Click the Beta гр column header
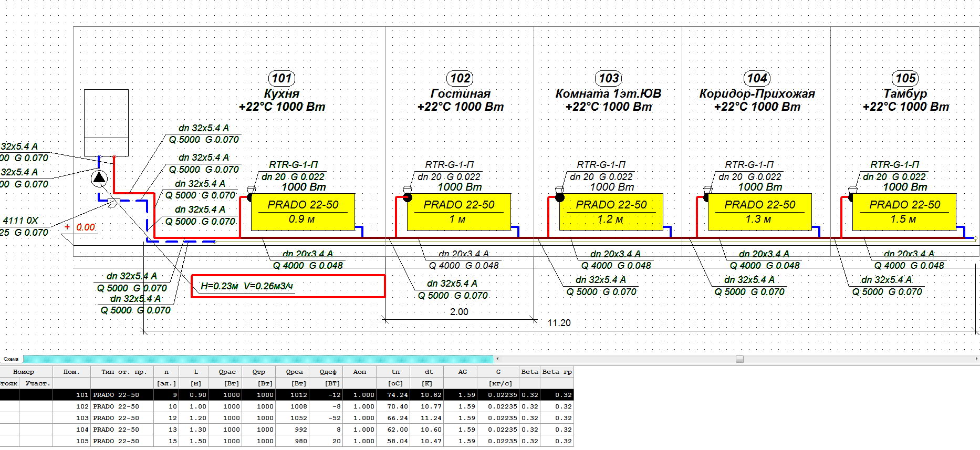This screenshot has width=980, height=450. click(x=557, y=372)
